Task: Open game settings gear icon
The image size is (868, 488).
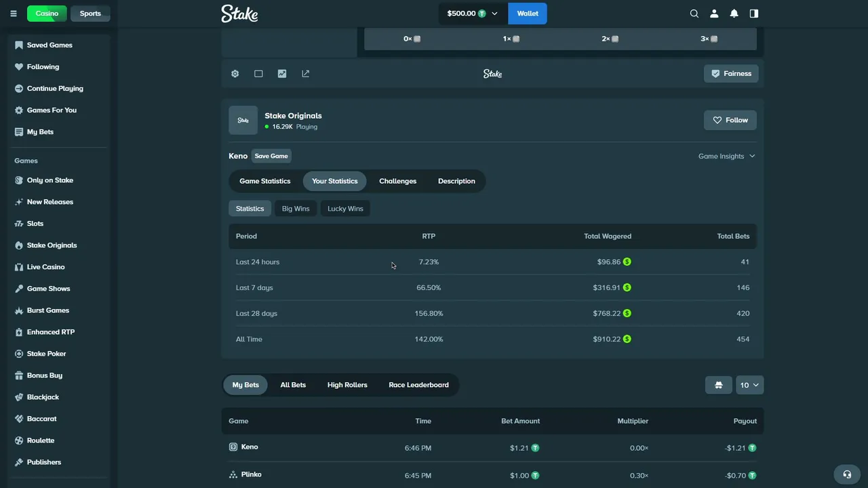Action: tap(235, 74)
